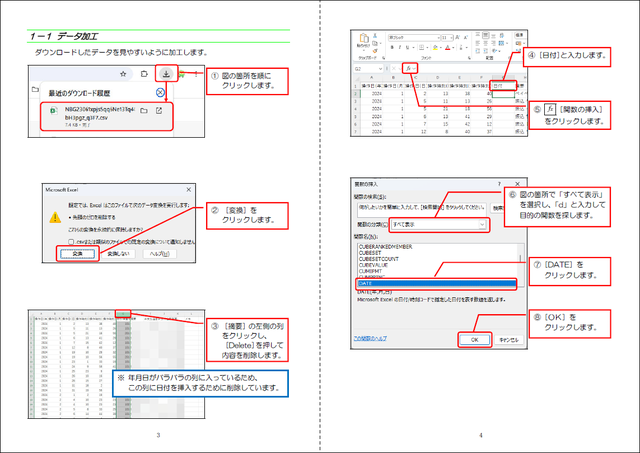640x453 pixels.
Task: Click キャンセル in Insert Function dialog
Action: tap(509, 340)
